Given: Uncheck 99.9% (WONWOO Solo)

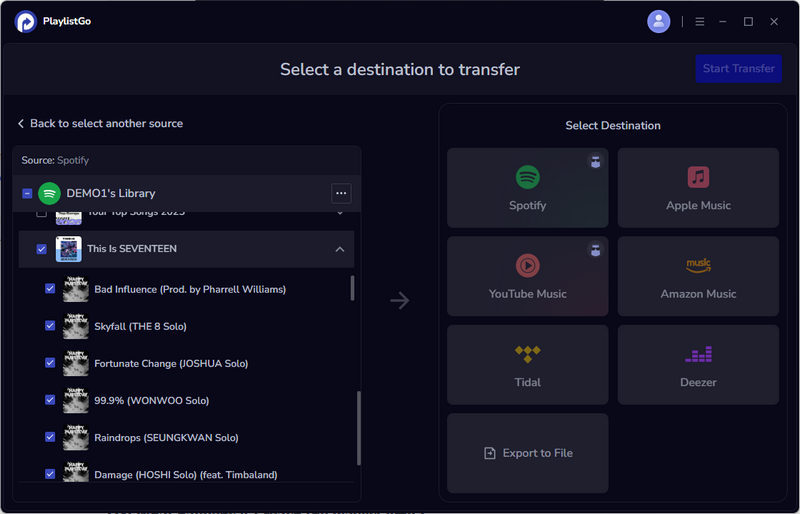Looking at the screenshot, I should tap(50, 400).
